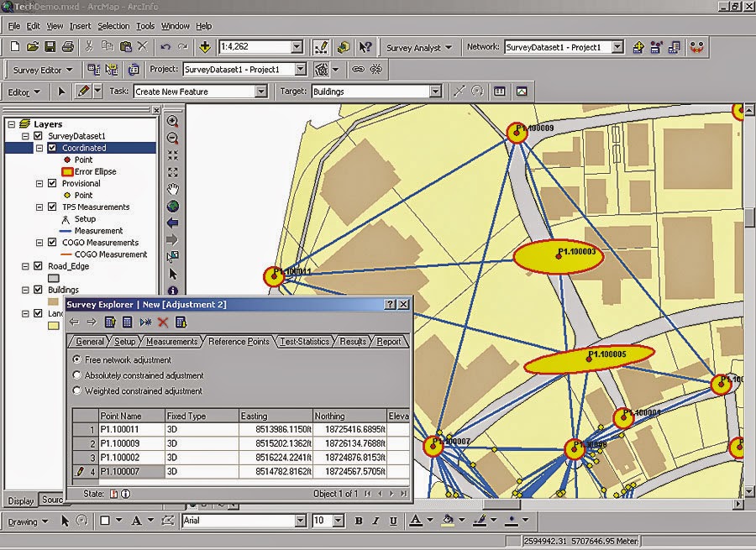Click the Zoom Out magnifier tool

(x=172, y=138)
